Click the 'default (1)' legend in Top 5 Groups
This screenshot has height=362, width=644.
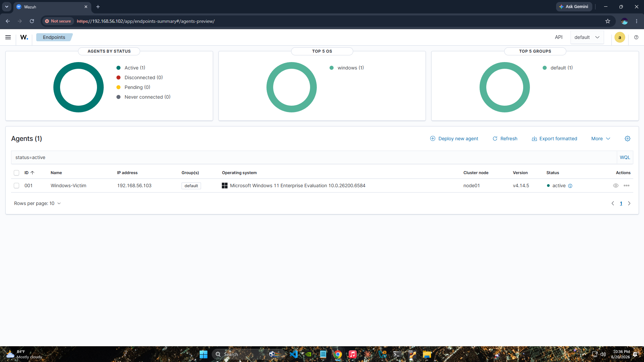tap(557, 68)
